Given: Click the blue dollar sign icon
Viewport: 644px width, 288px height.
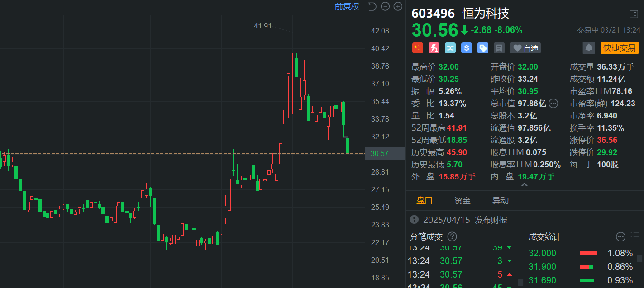Looking at the screenshot, I should point(467,48).
